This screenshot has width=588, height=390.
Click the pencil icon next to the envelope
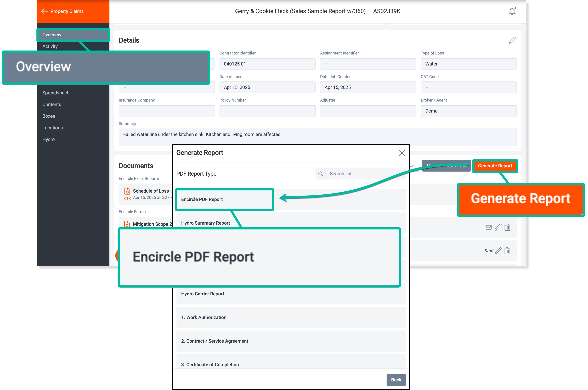click(x=498, y=227)
